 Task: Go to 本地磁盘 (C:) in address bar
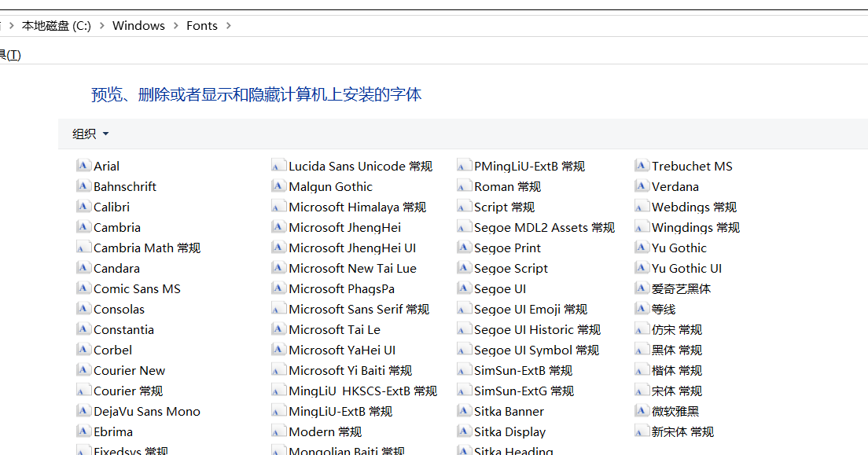tap(57, 25)
